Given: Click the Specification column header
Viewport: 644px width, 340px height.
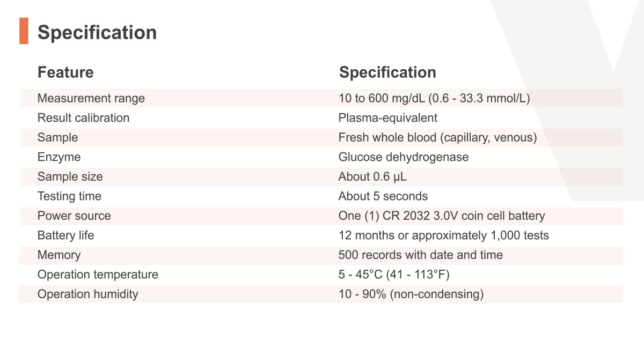Looking at the screenshot, I should [x=387, y=72].
